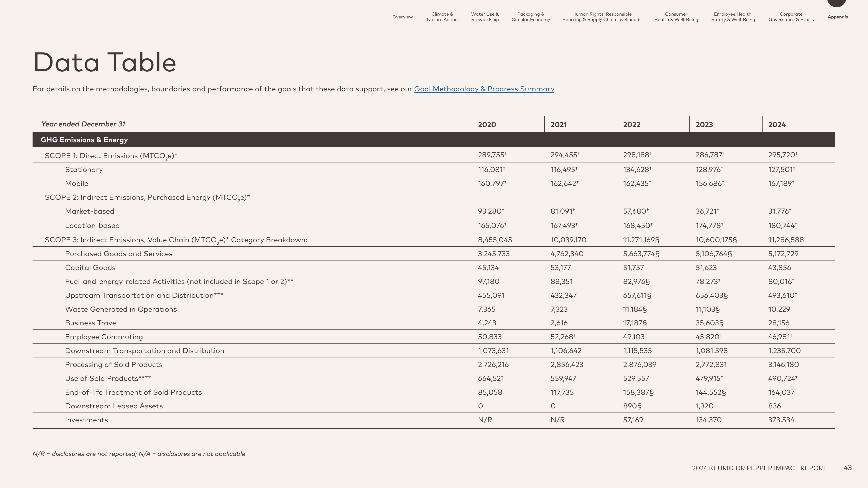Select the GHG Emissions & Energy section header
The image size is (868, 488).
point(433,140)
